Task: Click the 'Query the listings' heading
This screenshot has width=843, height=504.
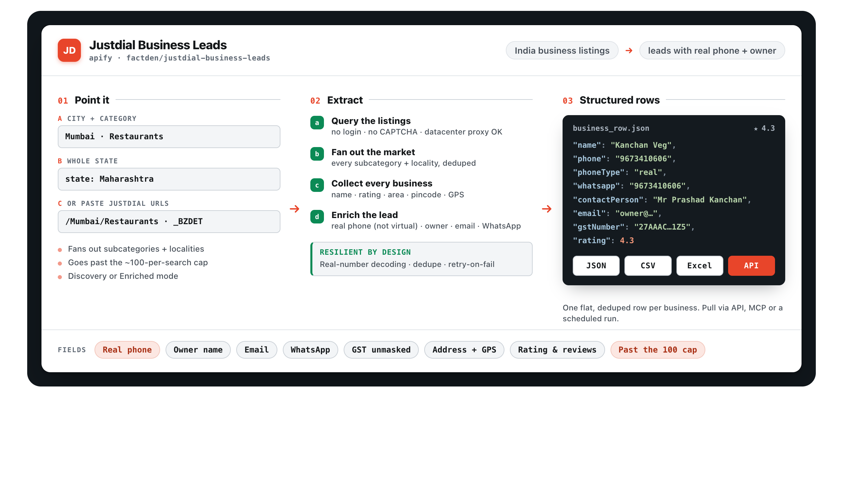Action: 371,121
